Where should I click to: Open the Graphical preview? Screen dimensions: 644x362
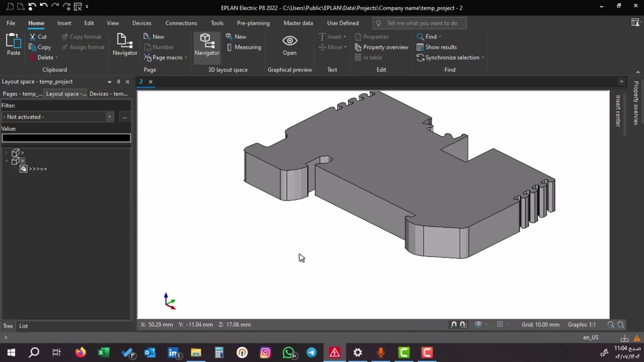coord(289,45)
